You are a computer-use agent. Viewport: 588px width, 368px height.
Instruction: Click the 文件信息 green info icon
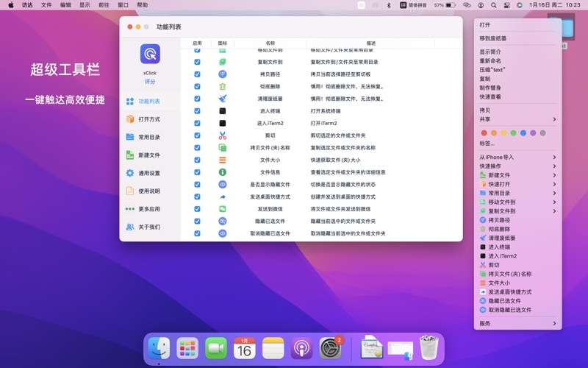coord(223,172)
